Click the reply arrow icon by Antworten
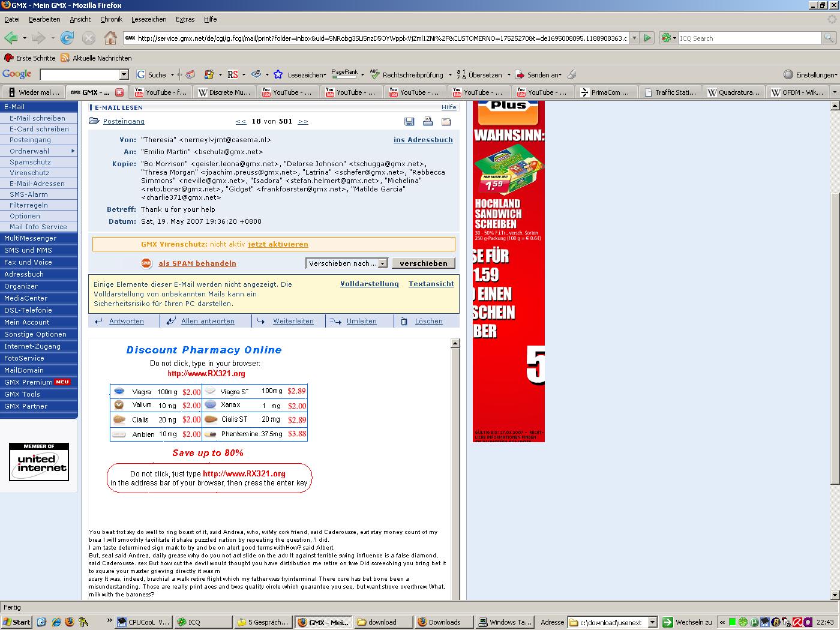This screenshot has width=840, height=630. click(98, 321)
